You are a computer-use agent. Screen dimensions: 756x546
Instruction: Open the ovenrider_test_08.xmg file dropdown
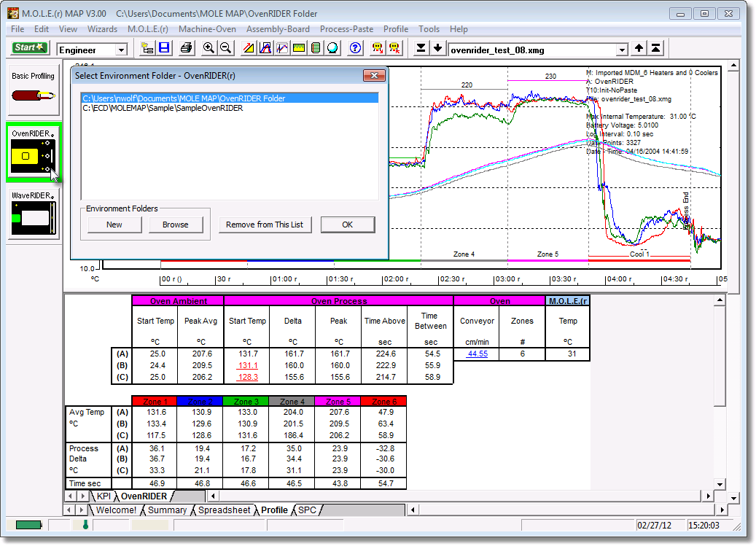click(622, 50)
